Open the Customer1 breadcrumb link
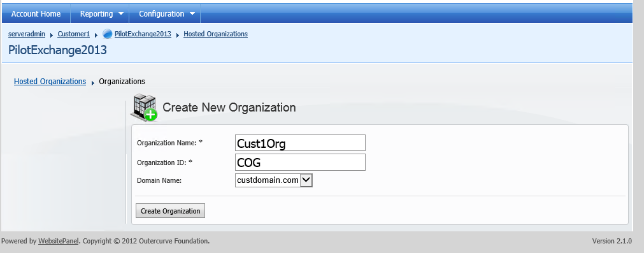 point(73,34)
